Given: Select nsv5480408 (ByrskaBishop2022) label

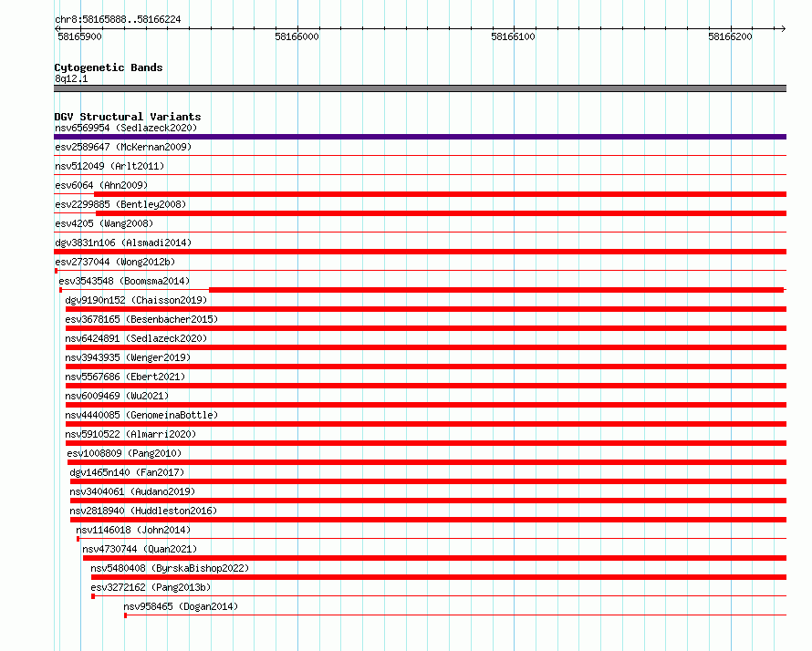Looking at the screenshot, I should click(170, 568).
